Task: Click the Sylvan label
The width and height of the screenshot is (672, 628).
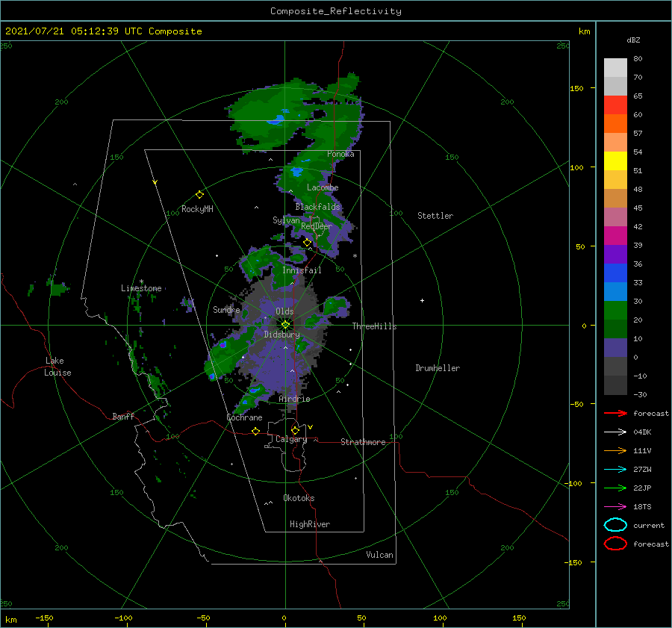Action: tap(286, 220)
